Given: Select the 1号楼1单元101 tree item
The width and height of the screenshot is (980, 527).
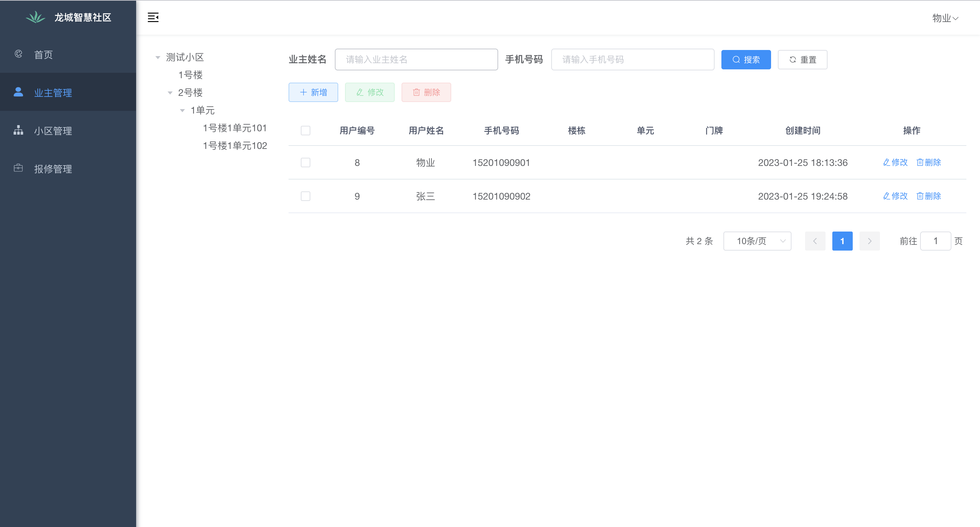Looking at the screenshot, I should [x=235, y=128].
